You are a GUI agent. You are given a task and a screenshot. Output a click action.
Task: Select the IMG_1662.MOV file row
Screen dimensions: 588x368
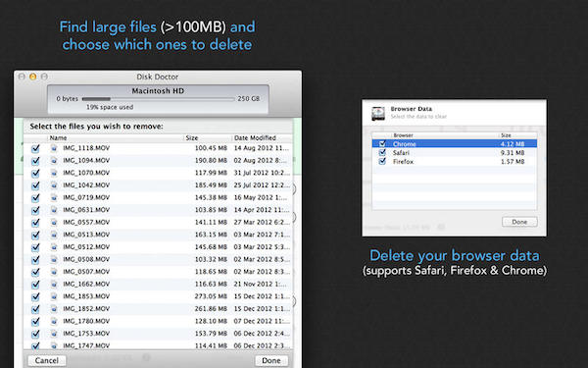pyautogui.click(x=158, y=284)
